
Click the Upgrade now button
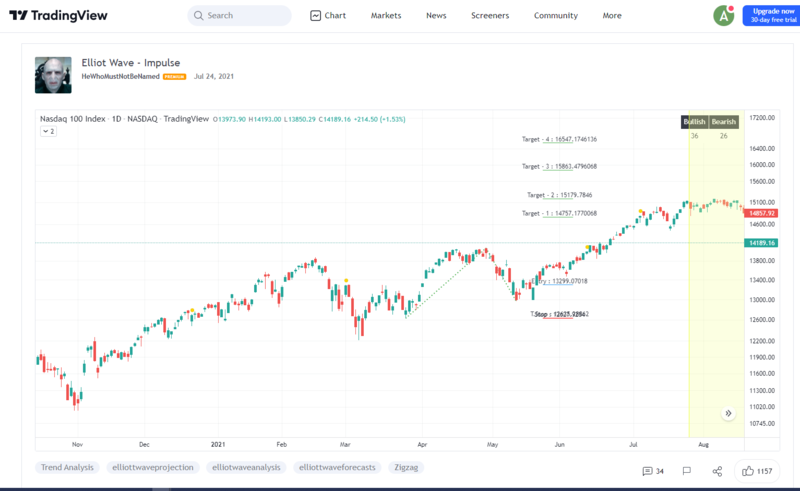(x=772, y=15)
